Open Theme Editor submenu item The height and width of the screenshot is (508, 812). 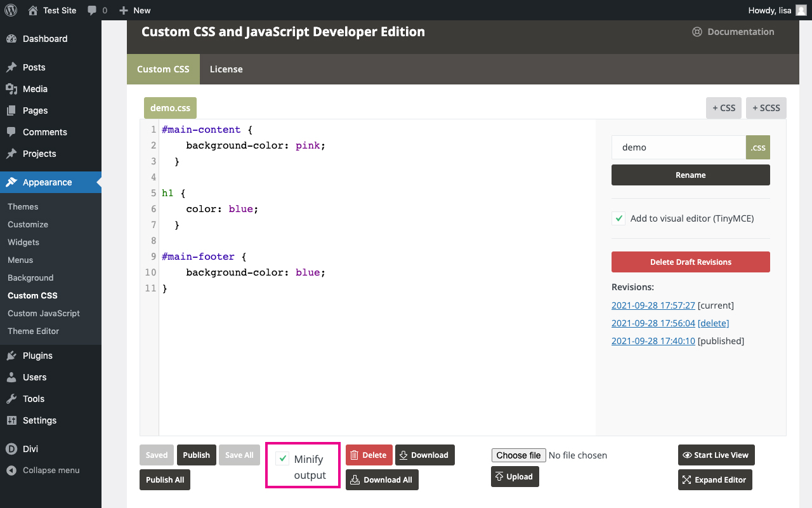point(33,331)
